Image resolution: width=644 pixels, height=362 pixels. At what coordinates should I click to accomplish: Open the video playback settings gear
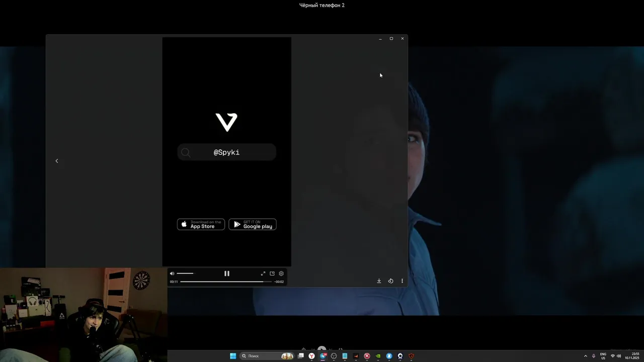click(x=281, y=274)
